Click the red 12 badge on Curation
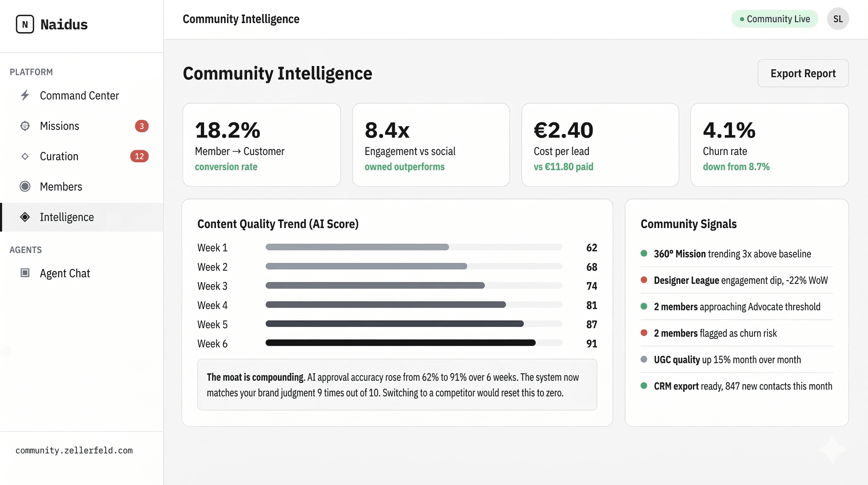The height and width of the screenshot is (485, 868). 139,156
